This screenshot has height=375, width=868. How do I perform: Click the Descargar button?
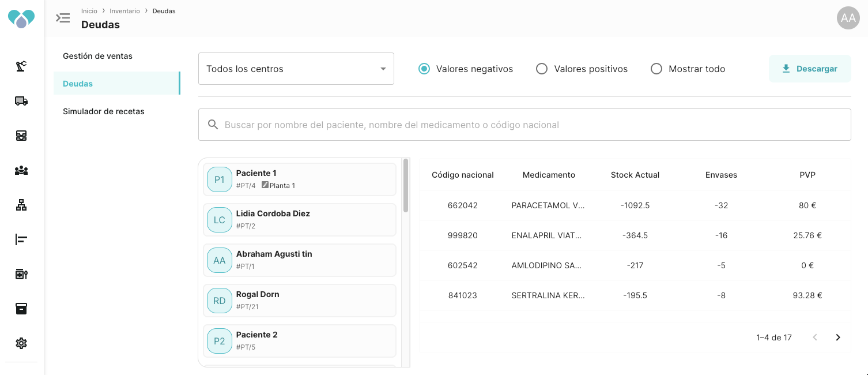(x=809, y=69)
